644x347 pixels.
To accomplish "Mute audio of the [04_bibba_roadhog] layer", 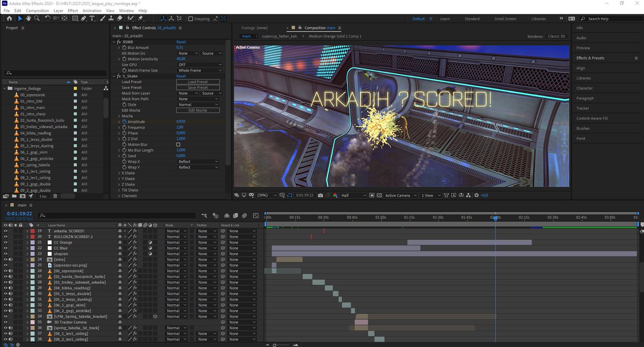I will click(11, 288).
